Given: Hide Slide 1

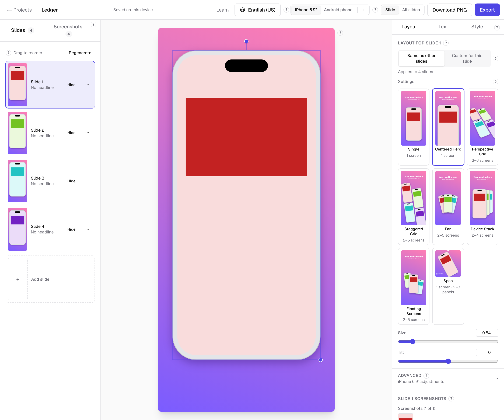Looking at the screenshot, I should coord(71,85).
